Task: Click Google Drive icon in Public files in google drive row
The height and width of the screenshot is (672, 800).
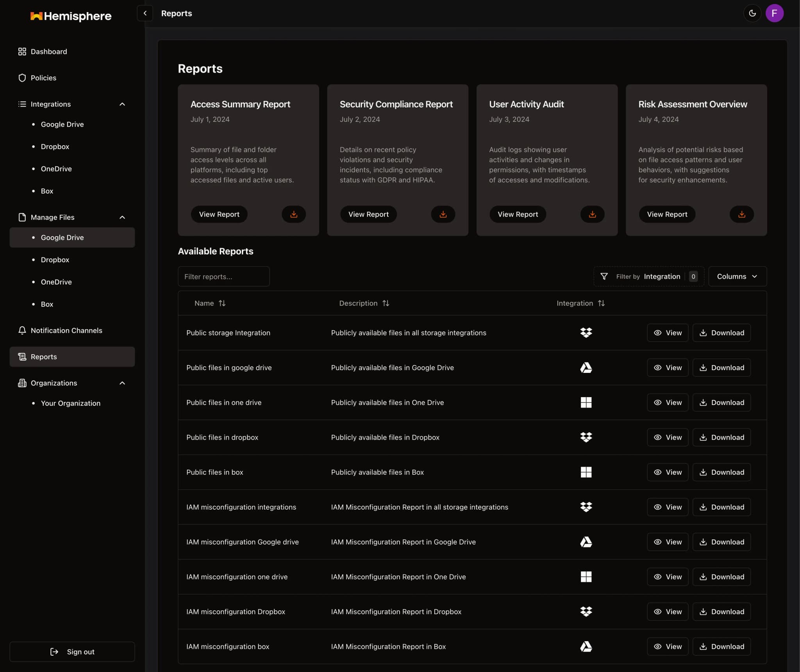Action: 586,368
